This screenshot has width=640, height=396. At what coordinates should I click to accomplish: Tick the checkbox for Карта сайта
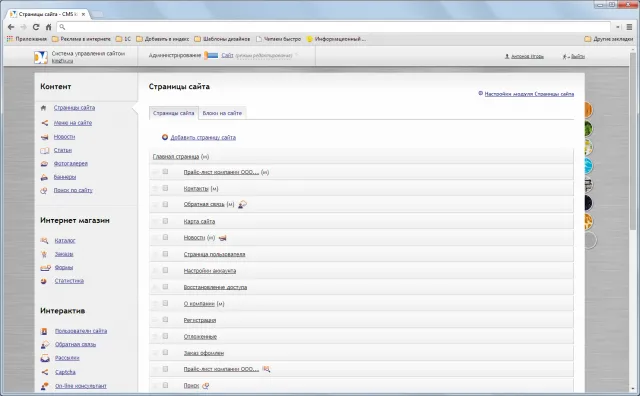(x=165, y=221)
